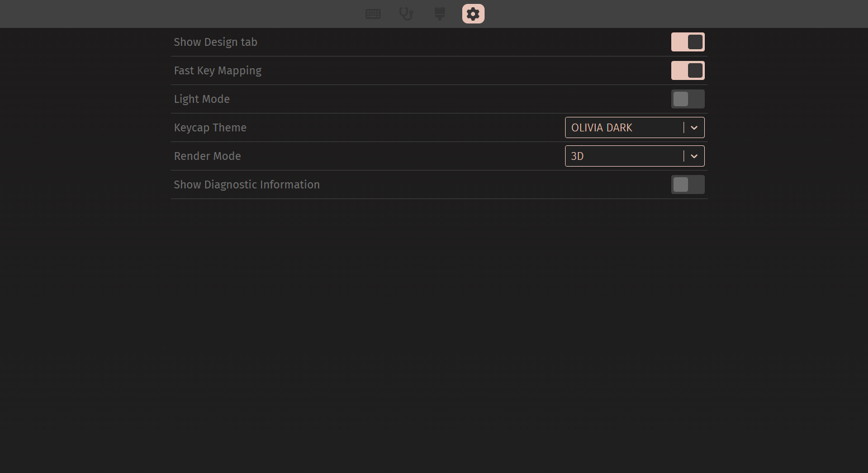Click the Keycap Theme label

point(210,127)
